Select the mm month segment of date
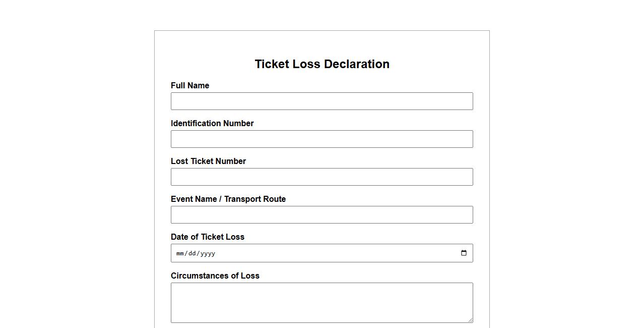This screenshot has width=644, height=328. click(180, 253)
